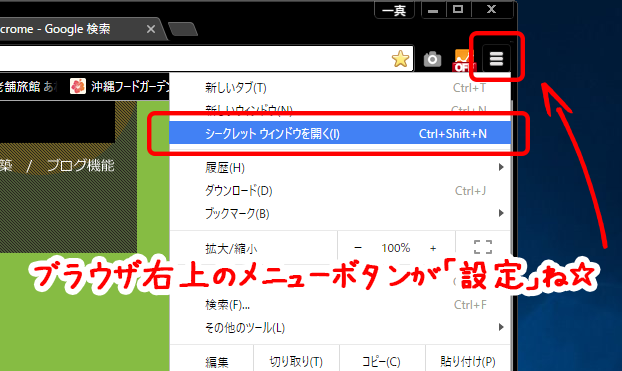Toggle fullscreen mode icon in zoom row
Image resolution: width=622 pixels, height=371 pixels.
[x=483, y=247]
